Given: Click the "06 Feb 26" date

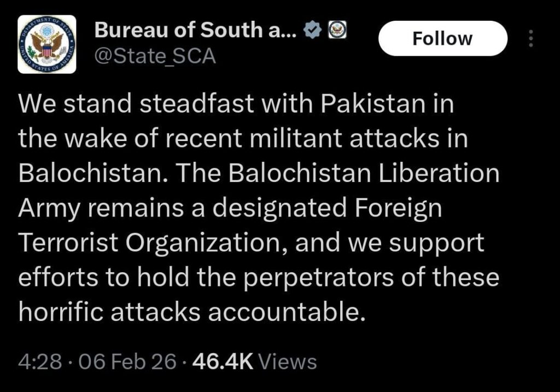Looking at the screenshot, I should tap(129, 361).
